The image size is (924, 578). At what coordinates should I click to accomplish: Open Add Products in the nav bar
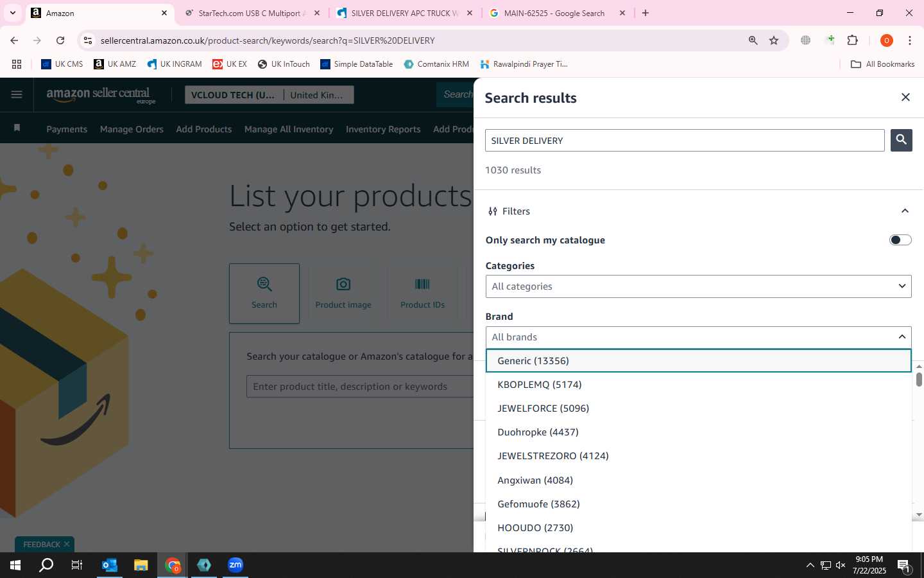(204, 129)
